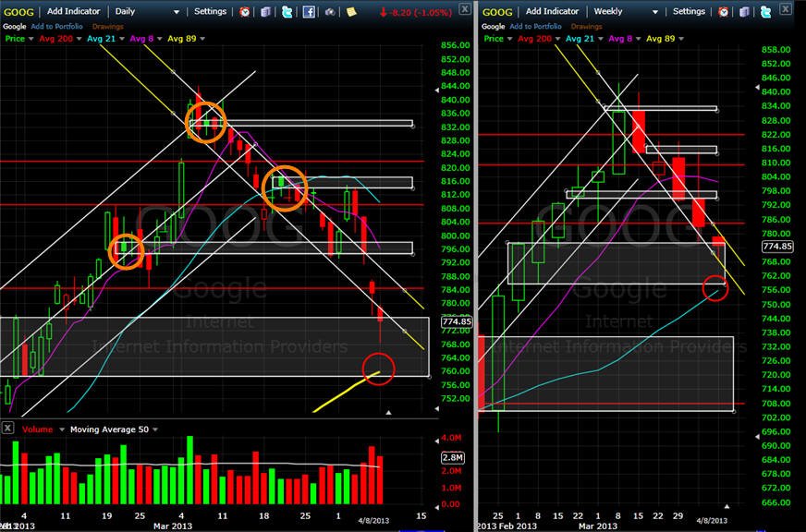Open the Daily timeframe dropdown

pos(148,11)
